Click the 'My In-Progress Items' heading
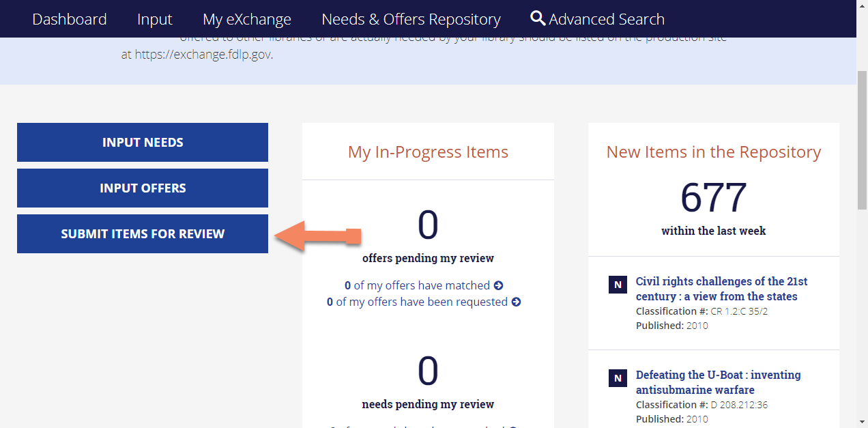This screenshot has width=868, height=428. [x=428, y=152]
